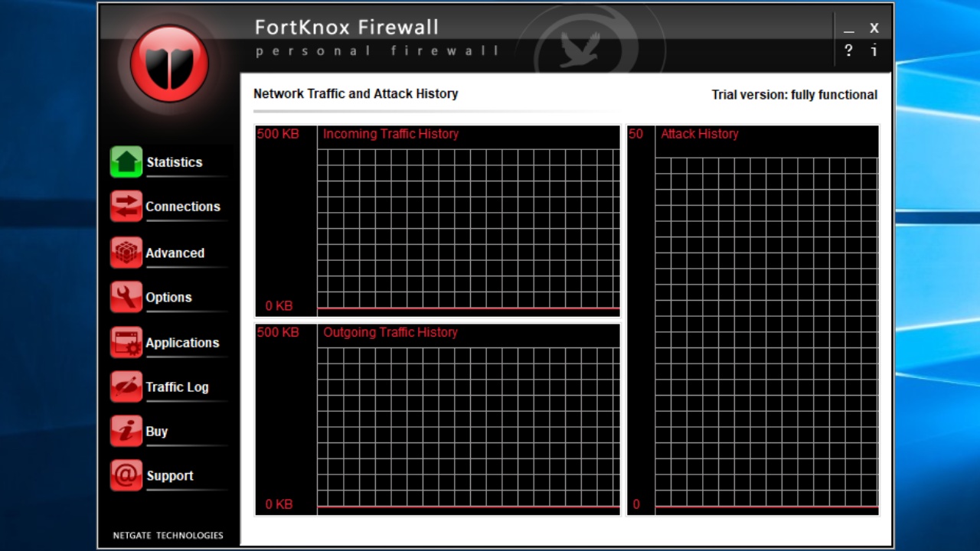The height and width of the screenshot is (551, 980).
Task: Click the 50 label on Attack History
Action: coord(636,134)
